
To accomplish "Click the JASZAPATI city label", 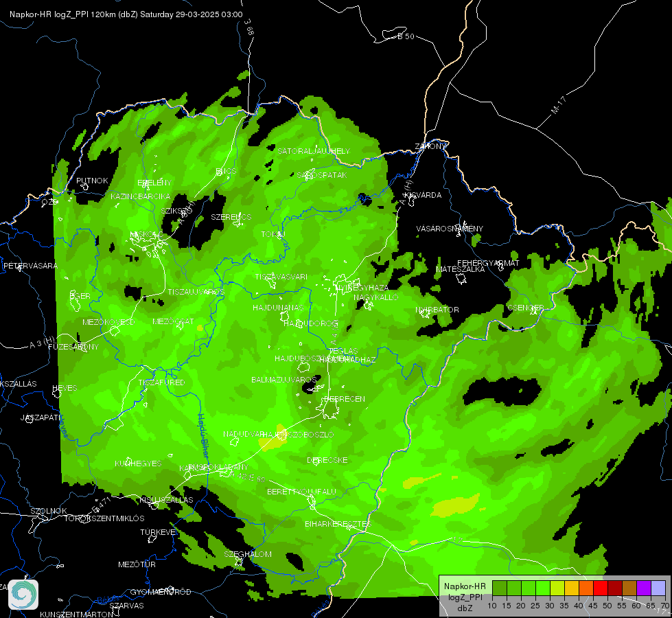I will pos(40,417).
